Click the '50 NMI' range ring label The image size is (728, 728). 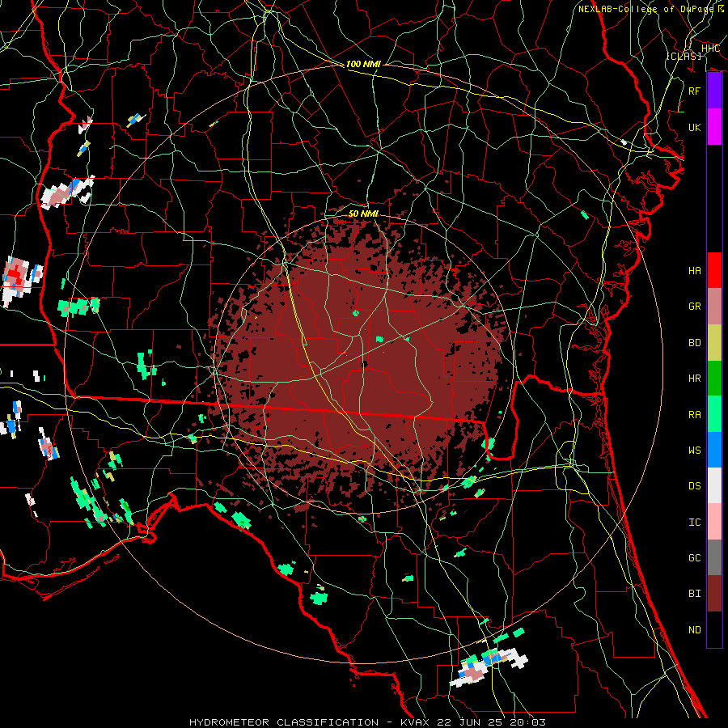(363, 214)
